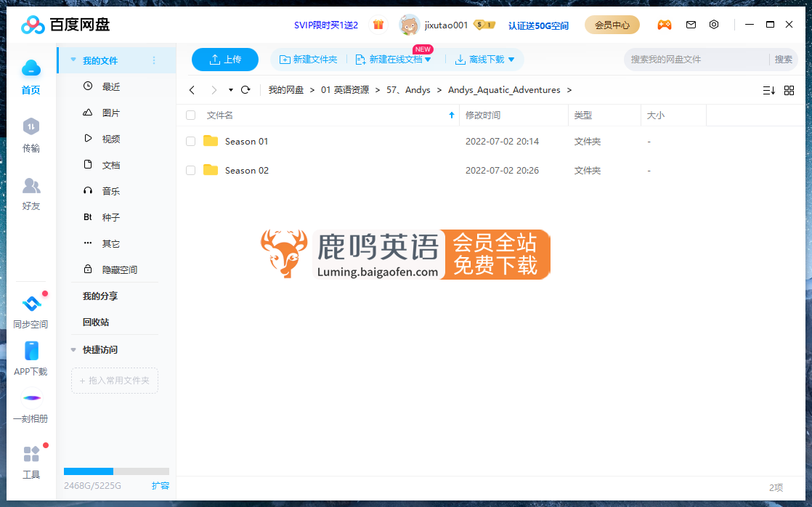Open the 传输 transfer icon
The height and width of the screenshot is (507, 812).
(31, 126)
